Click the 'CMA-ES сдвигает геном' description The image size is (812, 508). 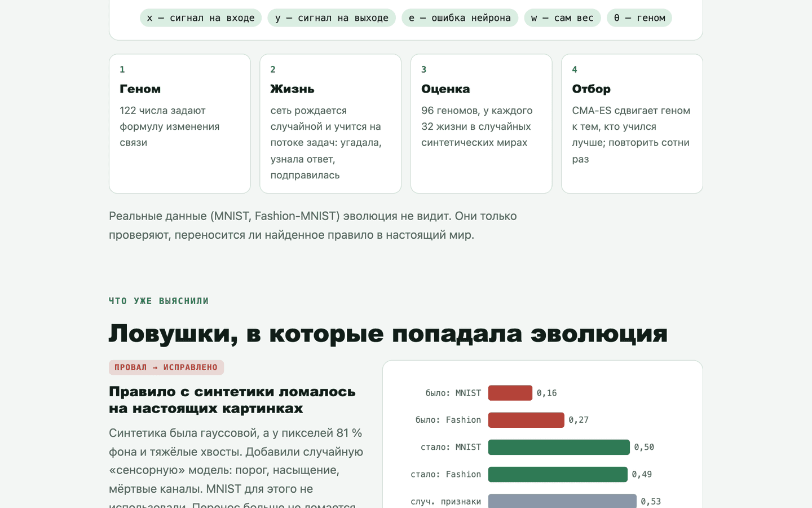pos(631,134)
